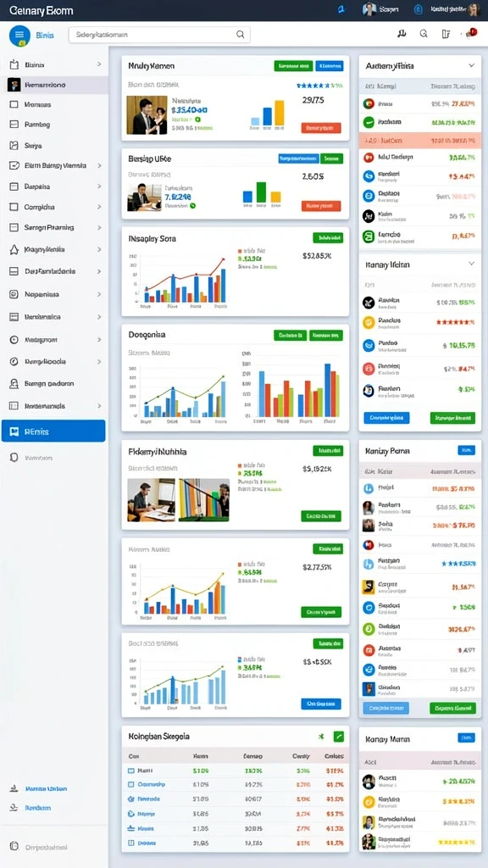The width and height of the screenshot is (488, 868).
Task: Click the blue button in the Nrulgy Kemen card header
Action: [x=330, y=66]
